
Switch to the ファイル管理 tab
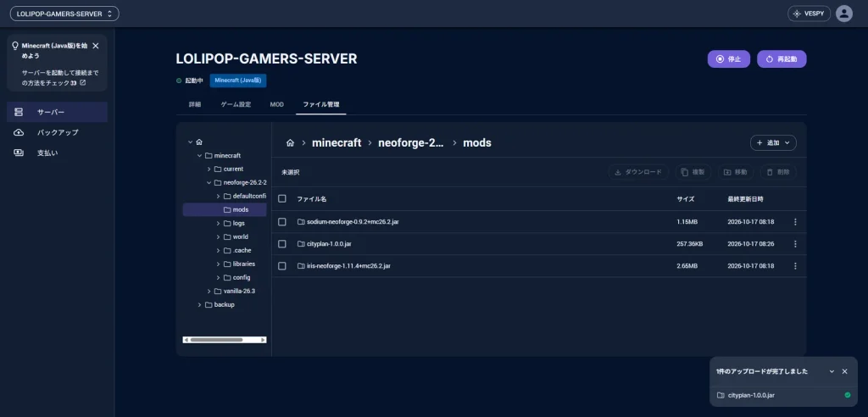(321, 104)
